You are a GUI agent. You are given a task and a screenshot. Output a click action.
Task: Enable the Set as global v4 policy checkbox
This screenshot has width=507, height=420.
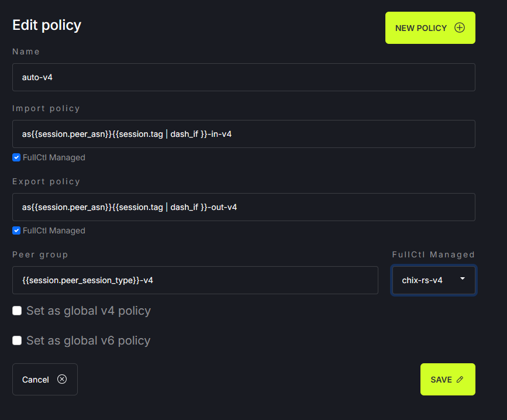[x=17, y=311]
